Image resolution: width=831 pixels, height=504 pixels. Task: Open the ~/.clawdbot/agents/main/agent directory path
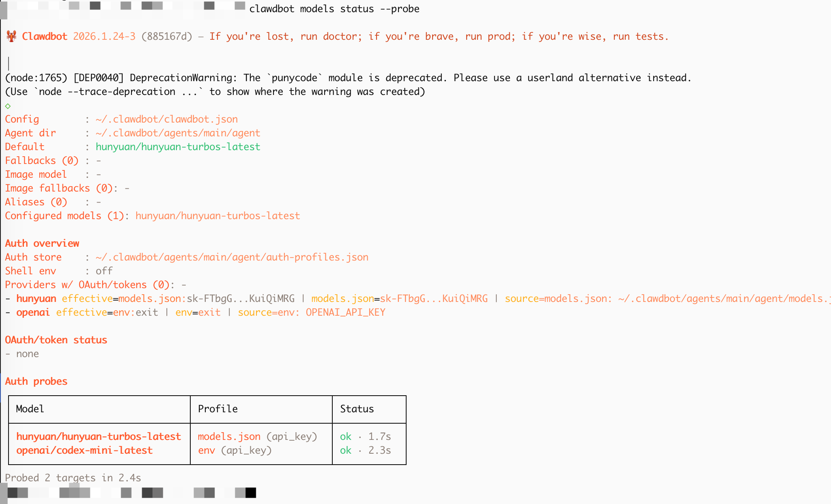tap(178, 133)
